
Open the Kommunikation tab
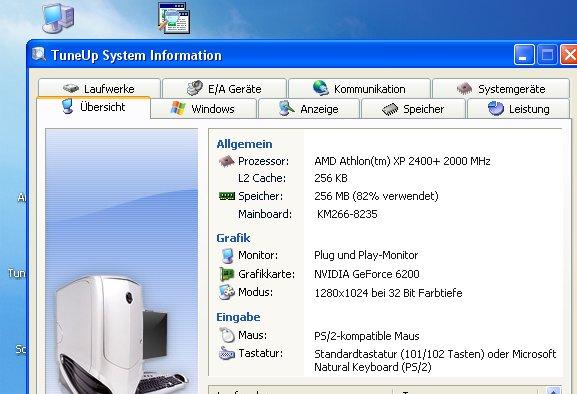pyautogui.click(x=359, y=88)
